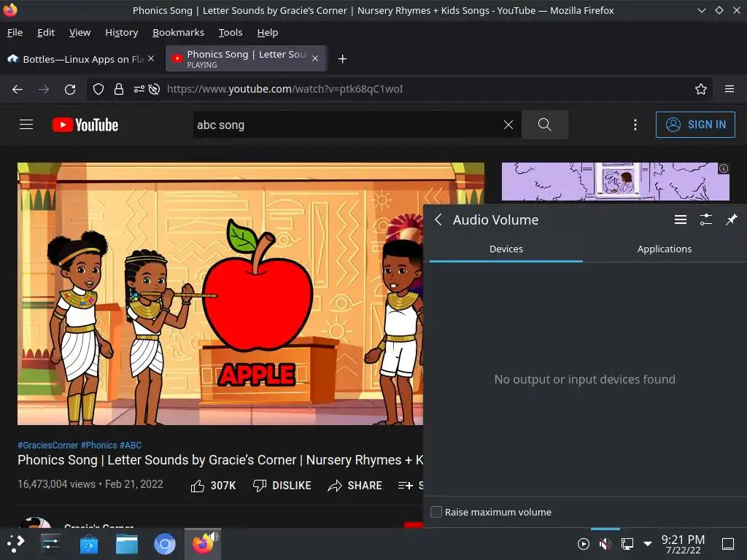Click the Firefox task in the taskbar
747x560 pixels.
pos(203,544)
